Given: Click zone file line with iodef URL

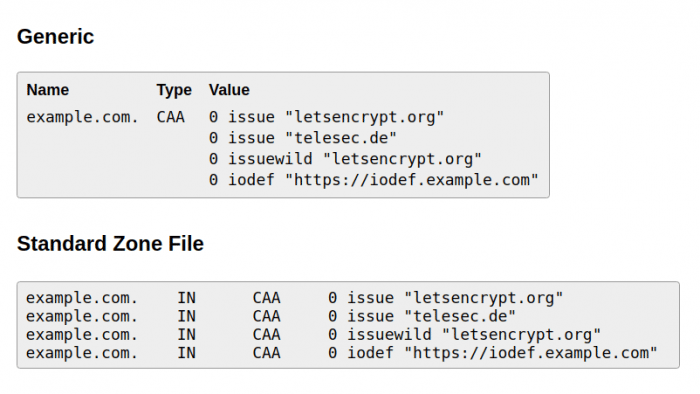Looking at the screenshot, I should pyautogui.click(x=342, y=353).
